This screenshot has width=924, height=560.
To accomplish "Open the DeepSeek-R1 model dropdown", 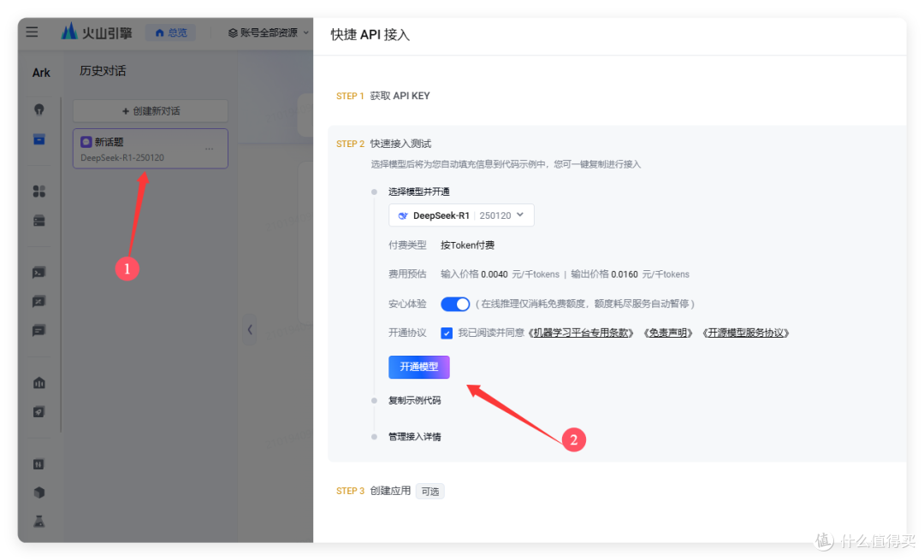I will point(461,215).
